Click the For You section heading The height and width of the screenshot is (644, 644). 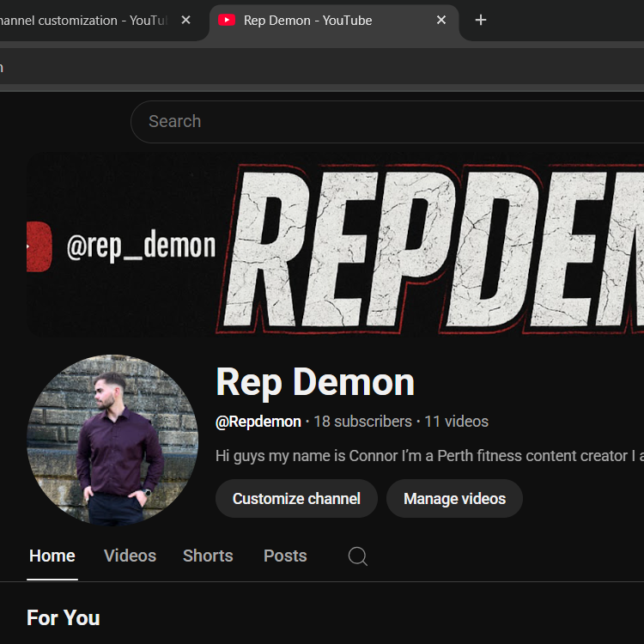point(64,617)
